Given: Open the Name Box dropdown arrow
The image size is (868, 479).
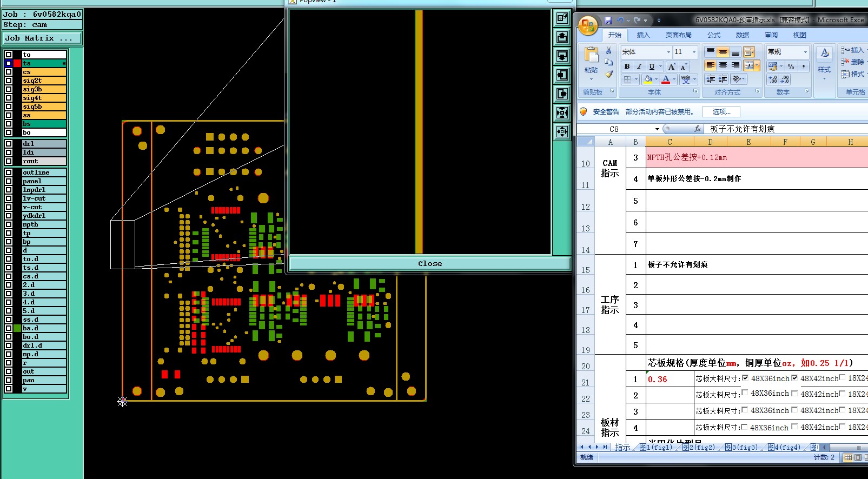Looking at the screenshot, I should tap(657, 129).
